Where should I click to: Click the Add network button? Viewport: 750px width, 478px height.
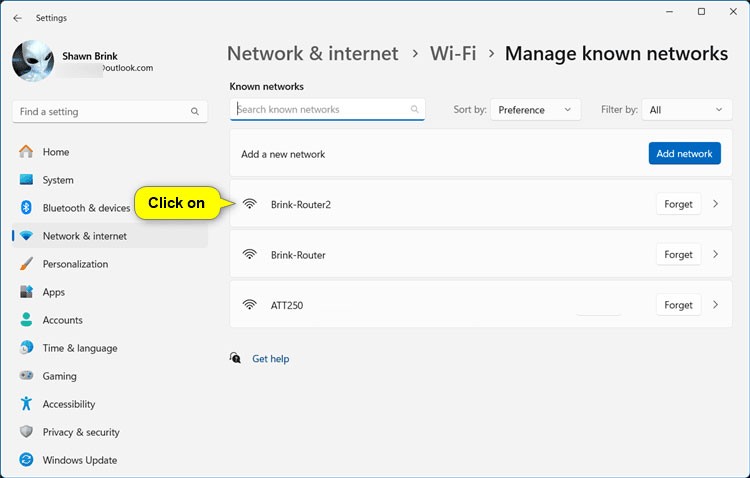click(x=684, y=153)
